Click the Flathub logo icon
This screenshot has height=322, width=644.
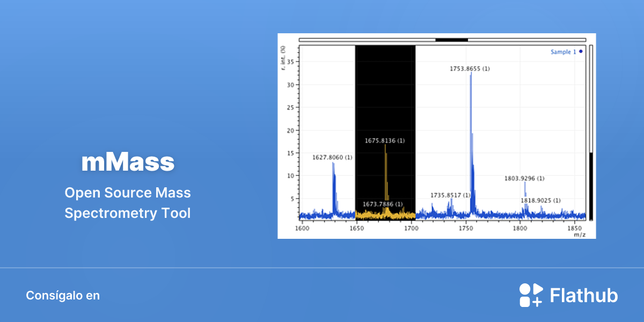531,295
